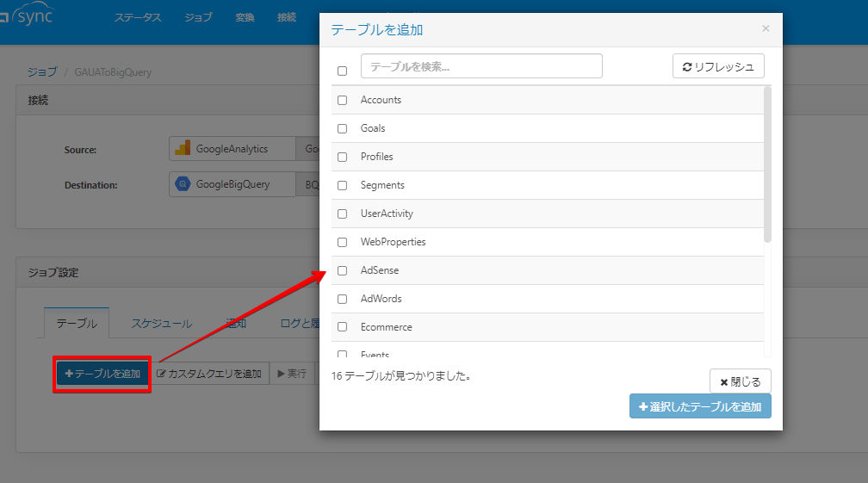868x483 pixels.
Task: Click the refresh button in the dialog
Action: click(718, 66)
